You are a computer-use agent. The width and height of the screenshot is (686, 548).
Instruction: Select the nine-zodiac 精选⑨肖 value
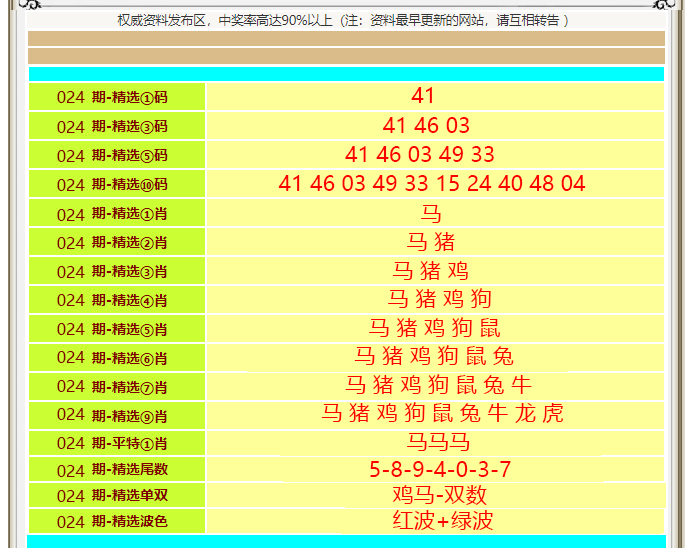tap(443, 414)
